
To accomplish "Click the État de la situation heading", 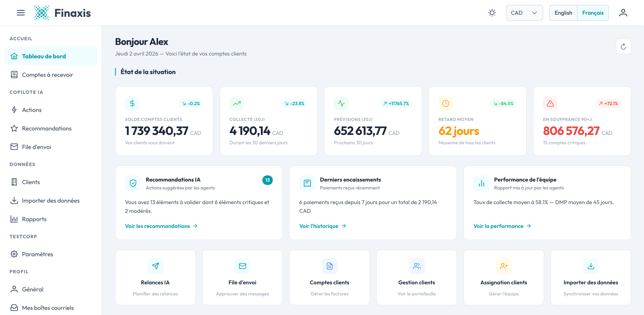I will 148,72.
